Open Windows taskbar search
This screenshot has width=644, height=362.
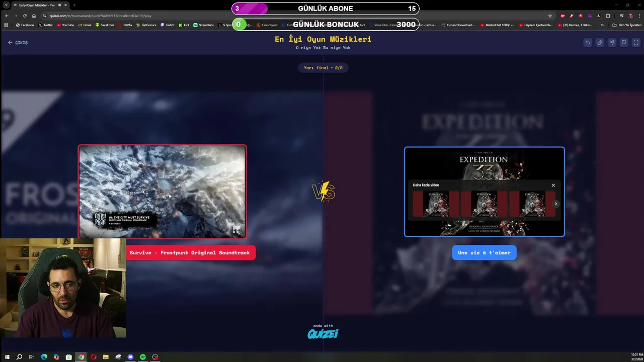19,357
